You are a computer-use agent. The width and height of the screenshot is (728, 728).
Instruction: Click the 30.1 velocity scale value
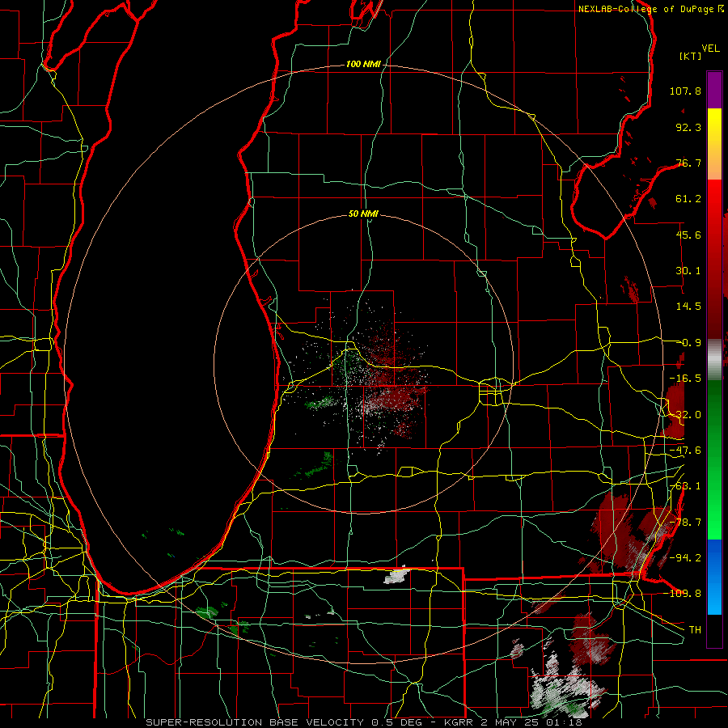pos(688,271)
